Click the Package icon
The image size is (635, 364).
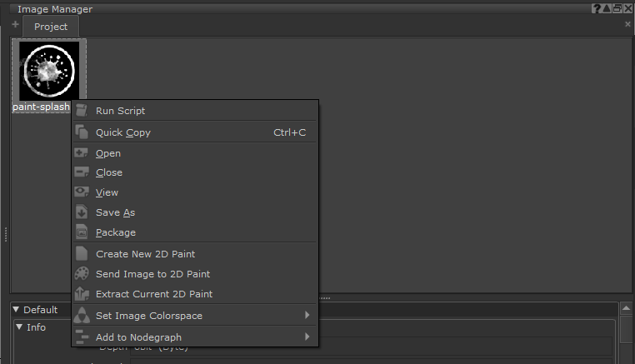(81, 232)
